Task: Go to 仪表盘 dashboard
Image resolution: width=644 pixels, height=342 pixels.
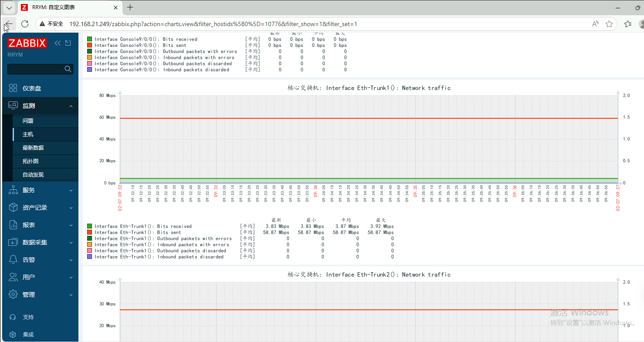Action: coord(31,88)
